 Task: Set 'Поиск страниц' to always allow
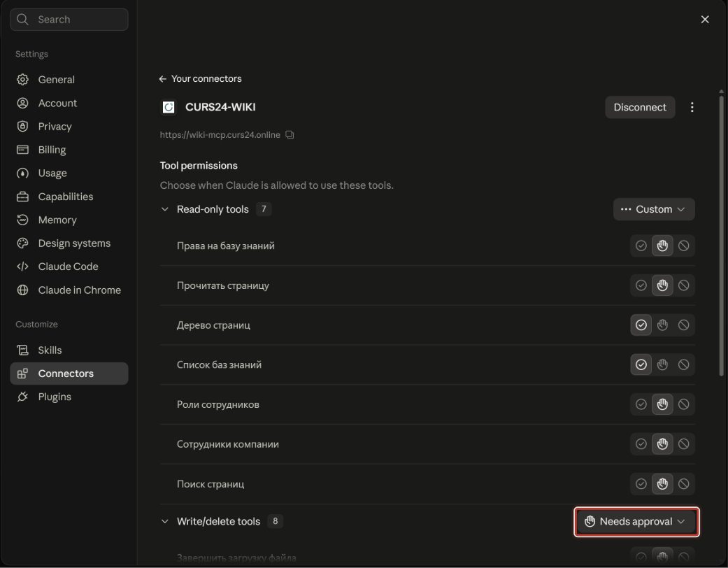click(x=641, y=484)
